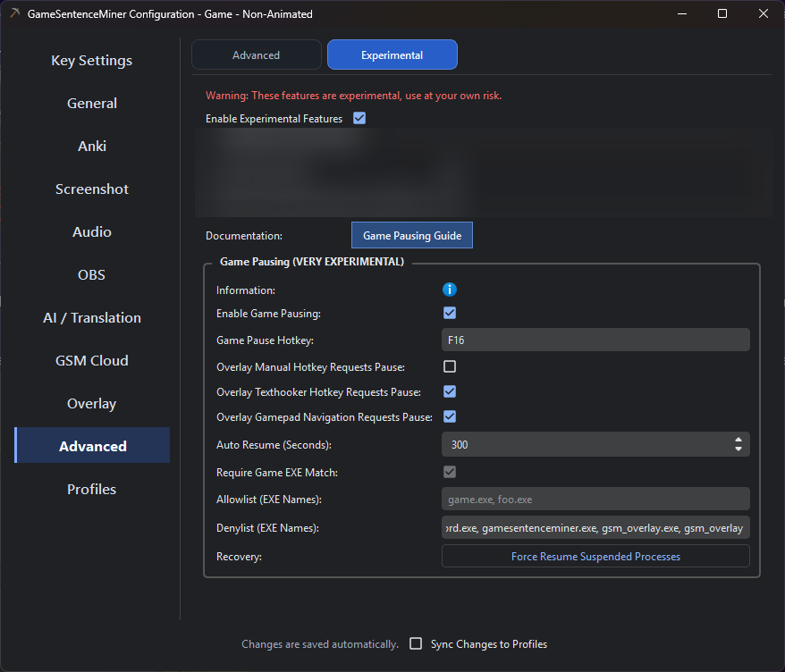Open Key Settings section
Screen dimensions: 785x672
coord(91,61)
